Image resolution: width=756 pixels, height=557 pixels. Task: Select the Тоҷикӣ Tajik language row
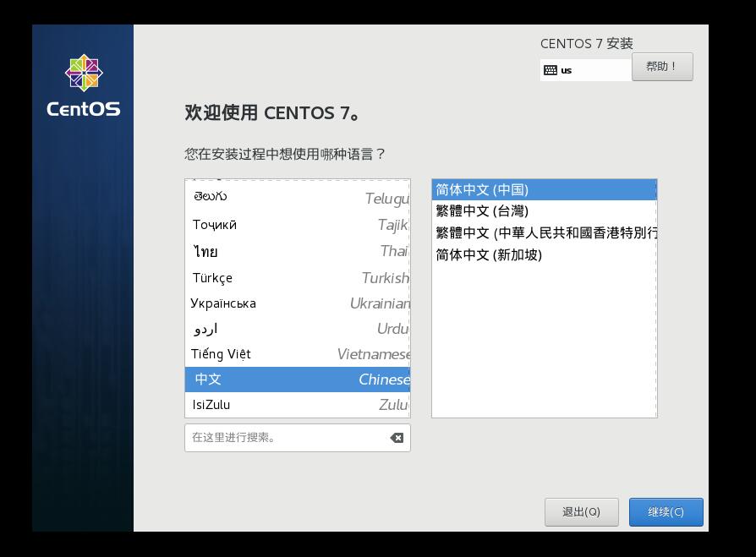(x=298, y=225)
